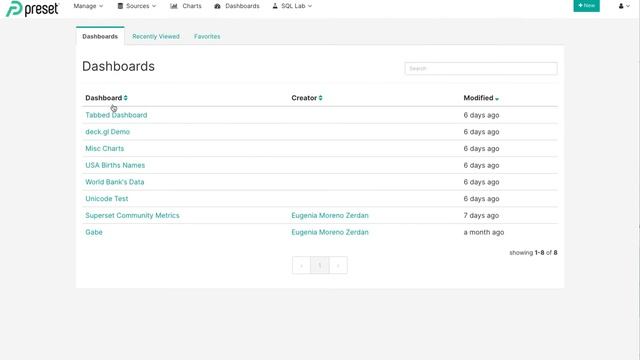640x360 pixels.
Task: Open the Gabe dashboard
Action: pyautogui.click(x=94, y=232)
